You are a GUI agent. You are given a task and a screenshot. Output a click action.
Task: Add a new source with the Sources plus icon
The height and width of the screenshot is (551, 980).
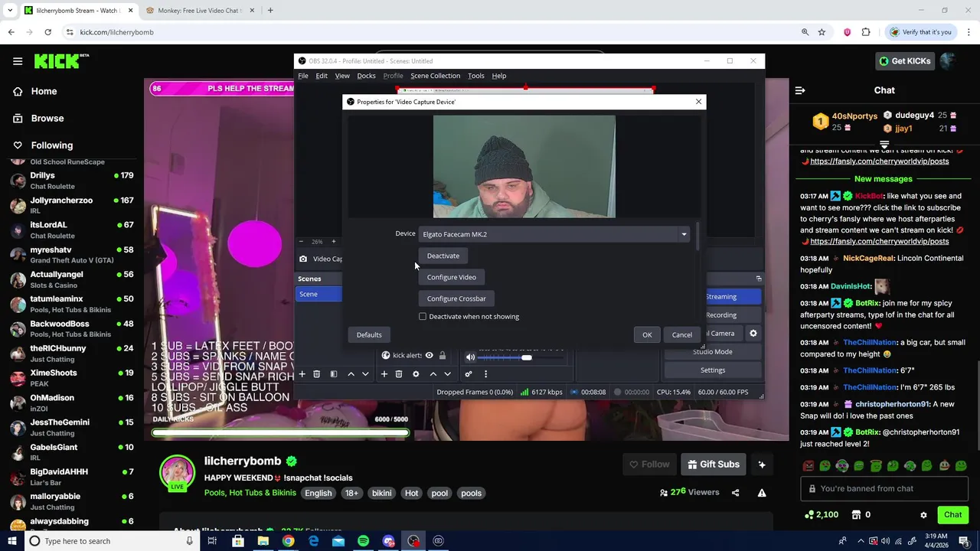(384, 374)
